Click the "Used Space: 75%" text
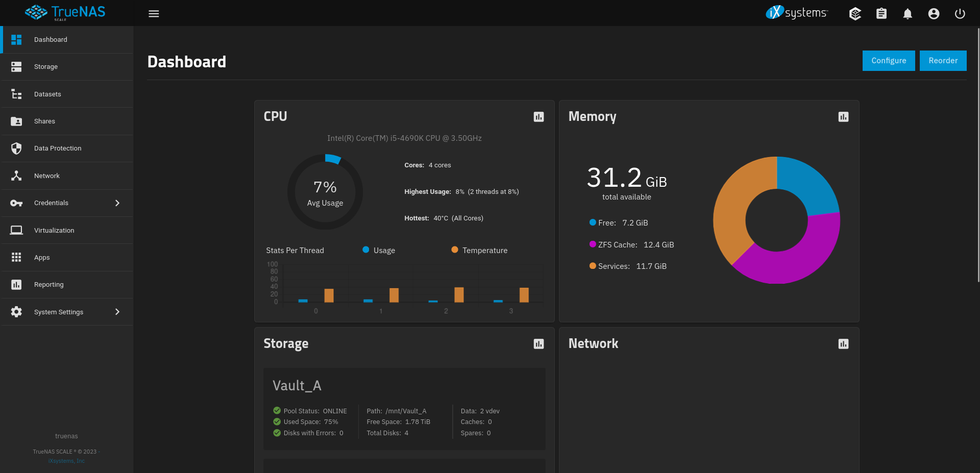The image size is (980, 473). pyautogui.click(x=310, y=422)
